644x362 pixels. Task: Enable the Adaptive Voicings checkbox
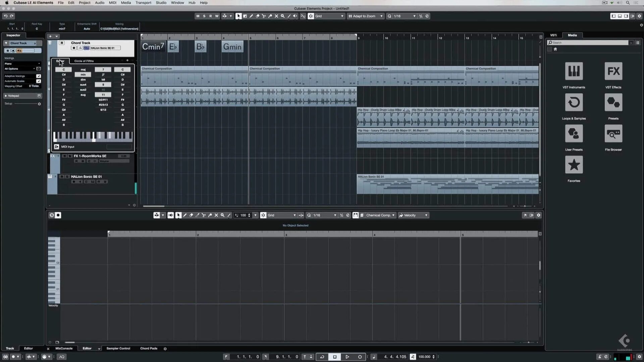39,76
